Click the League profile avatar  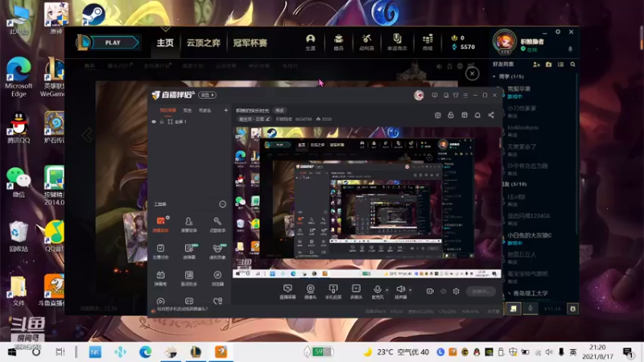[x=505, y=43]
